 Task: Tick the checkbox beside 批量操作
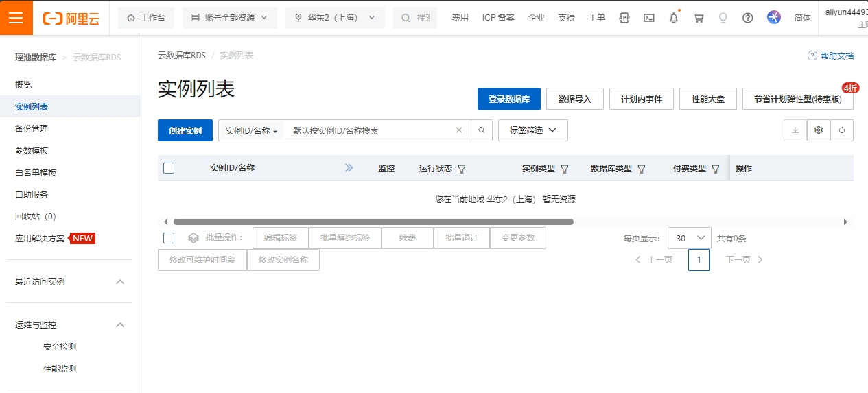tap(169, 238)
